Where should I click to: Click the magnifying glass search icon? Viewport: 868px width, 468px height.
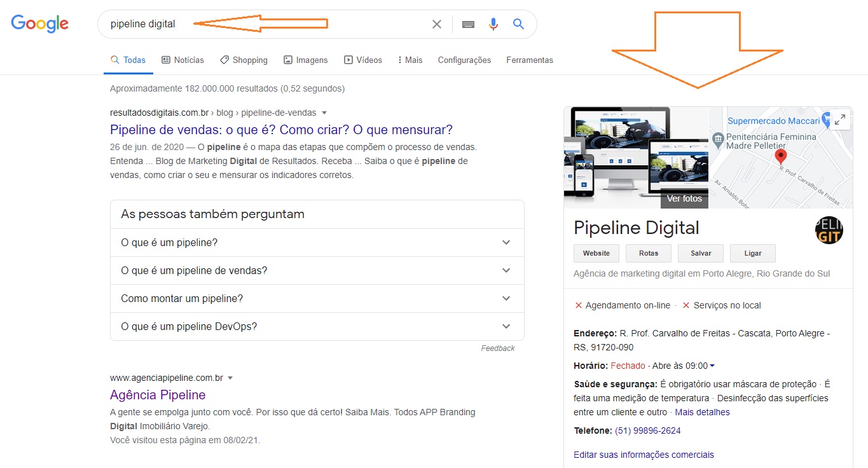(x=518, y=24)
